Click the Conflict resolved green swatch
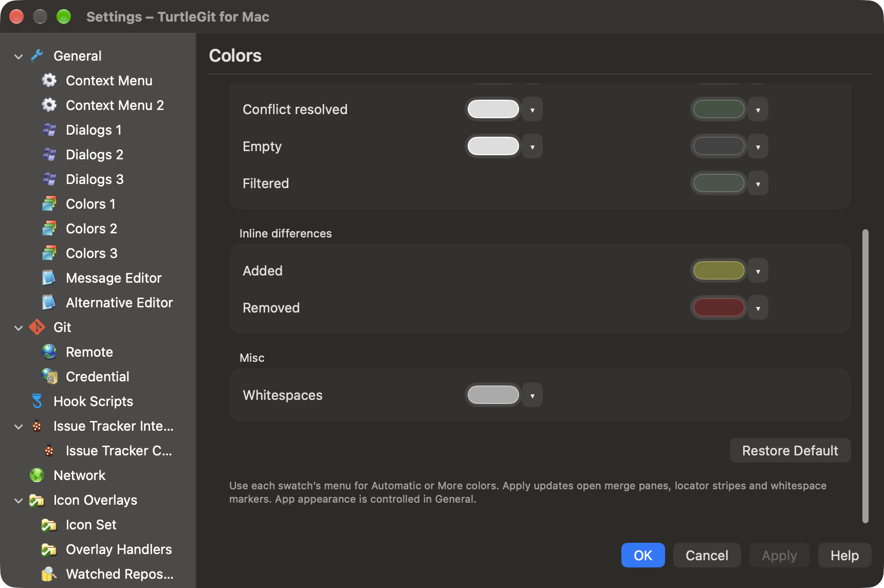 [x=719, y=109]
